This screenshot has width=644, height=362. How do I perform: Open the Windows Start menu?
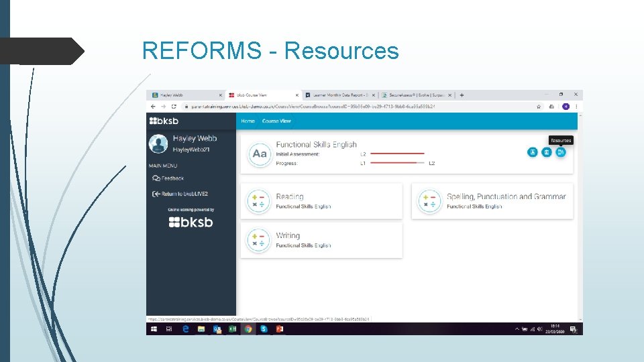(x=154, y=328)
